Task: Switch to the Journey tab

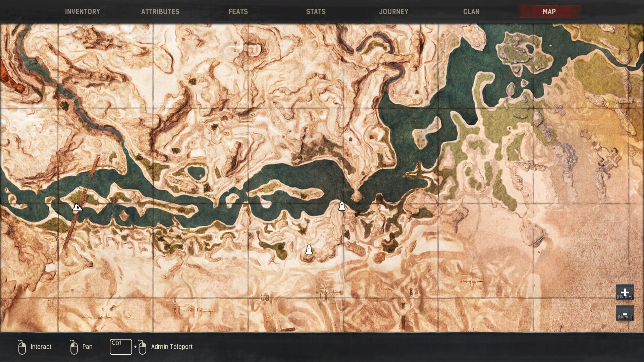Action: click(x=393, y=12)
